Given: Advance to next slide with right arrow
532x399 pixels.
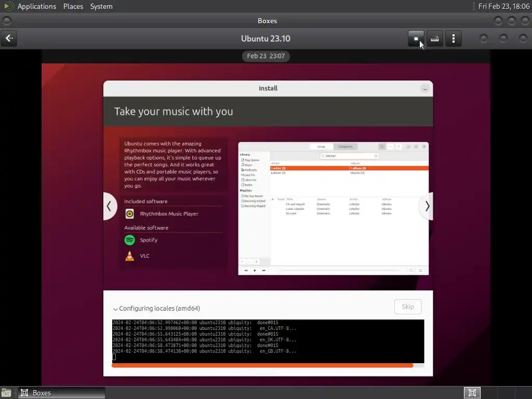Looking at the screenshot, I should tap(427, 206).
